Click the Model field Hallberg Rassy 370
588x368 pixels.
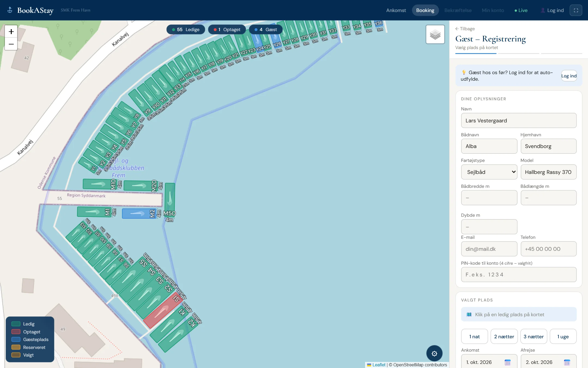(x=548, y=172)
